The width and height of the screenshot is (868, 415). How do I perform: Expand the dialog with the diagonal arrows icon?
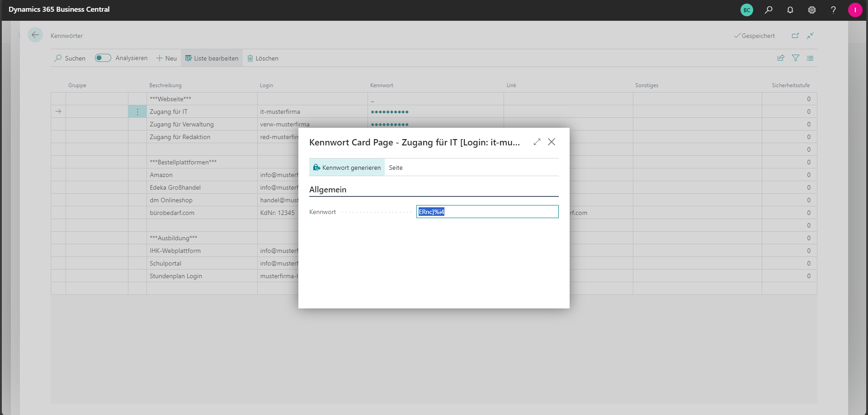(537, 142)
